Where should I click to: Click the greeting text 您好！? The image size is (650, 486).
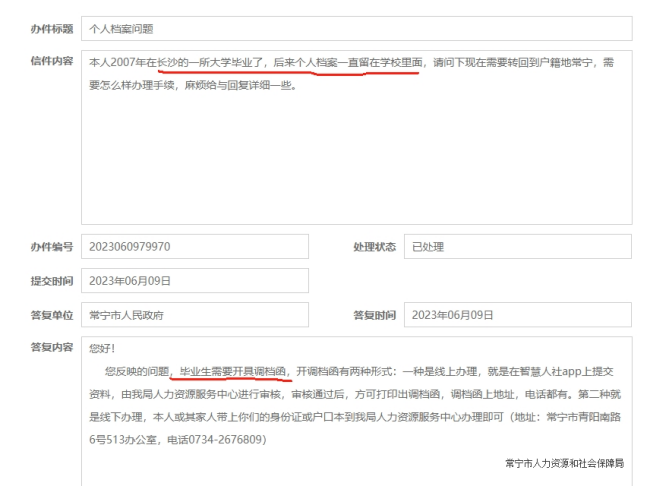[102, 348]
